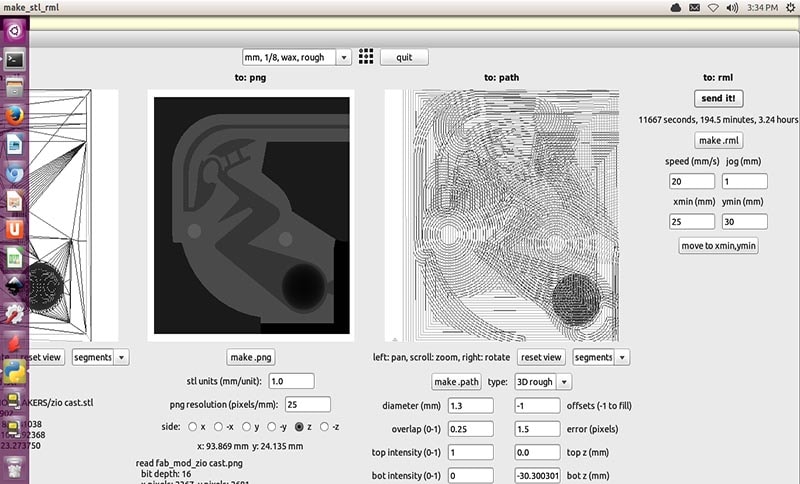Click the STL mesh wireframe preview
Image resolution: width=800 pixels, height=484 pixels.
73,215
